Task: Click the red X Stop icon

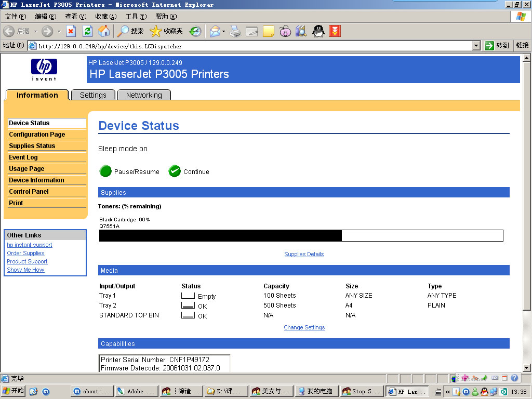Action: 71,31
